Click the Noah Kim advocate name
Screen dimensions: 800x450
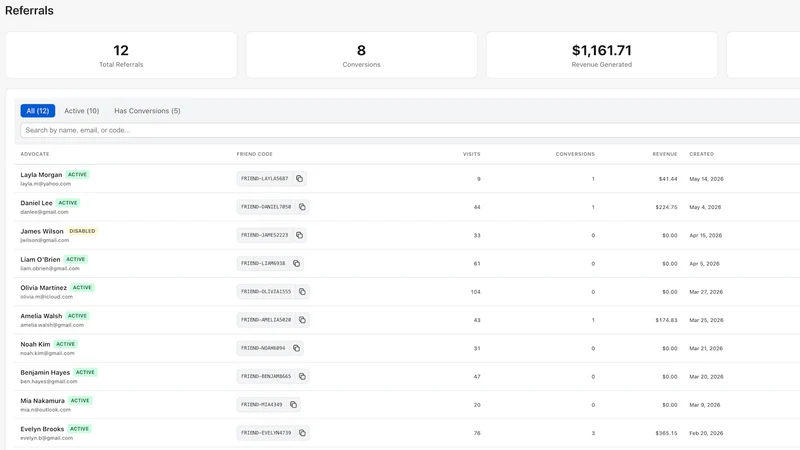35,344
